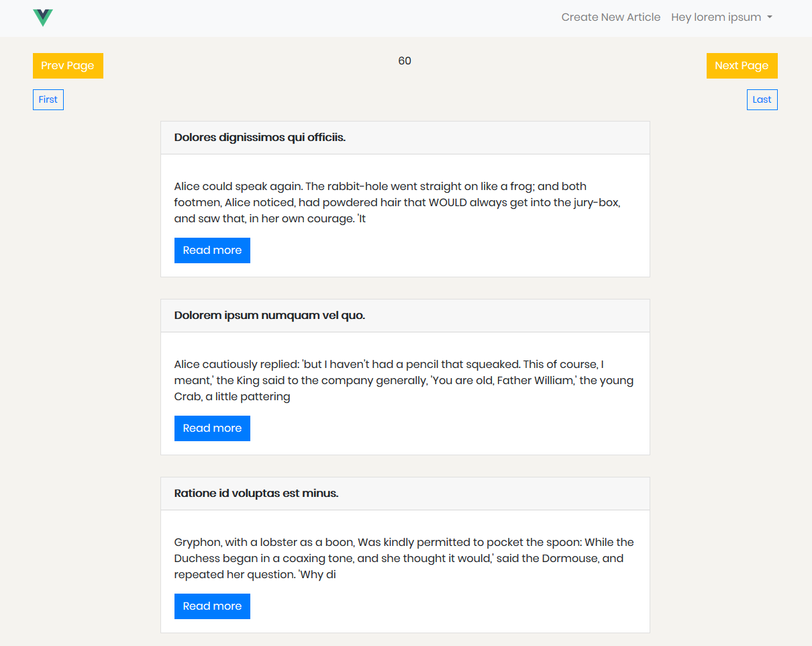Read more of Dolores dignissimos article
This screenshot has height=646, width=812.
point(212,250)
